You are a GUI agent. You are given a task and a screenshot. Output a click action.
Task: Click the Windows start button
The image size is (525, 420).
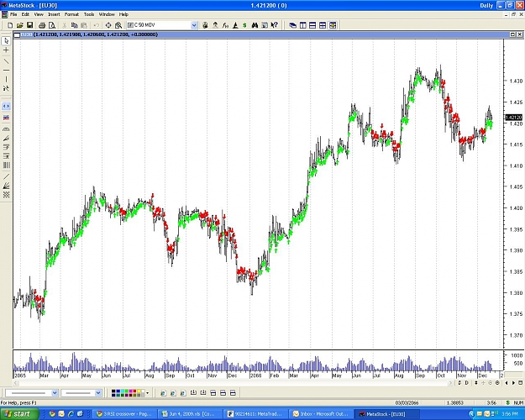coord(19,414)
